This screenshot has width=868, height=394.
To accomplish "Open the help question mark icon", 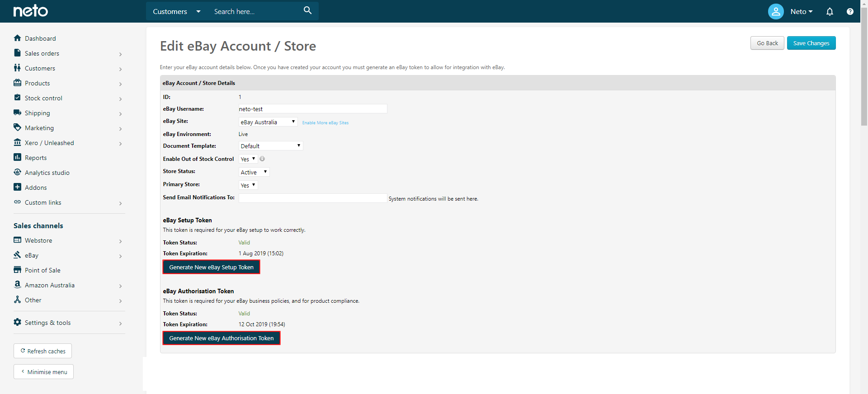I will [x=850, y=12].
